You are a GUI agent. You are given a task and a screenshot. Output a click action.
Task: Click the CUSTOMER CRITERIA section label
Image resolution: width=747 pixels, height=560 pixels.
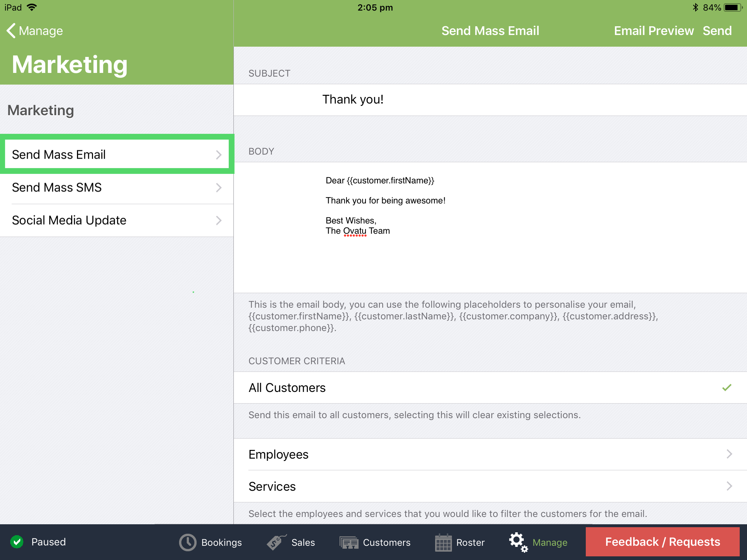(x=297, y=361)
